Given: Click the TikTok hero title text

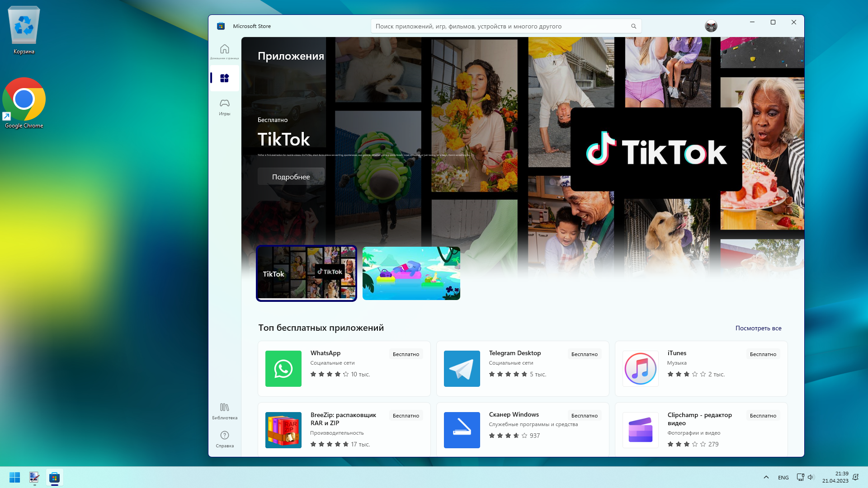Looking at the screenshot, I should 284,139.
